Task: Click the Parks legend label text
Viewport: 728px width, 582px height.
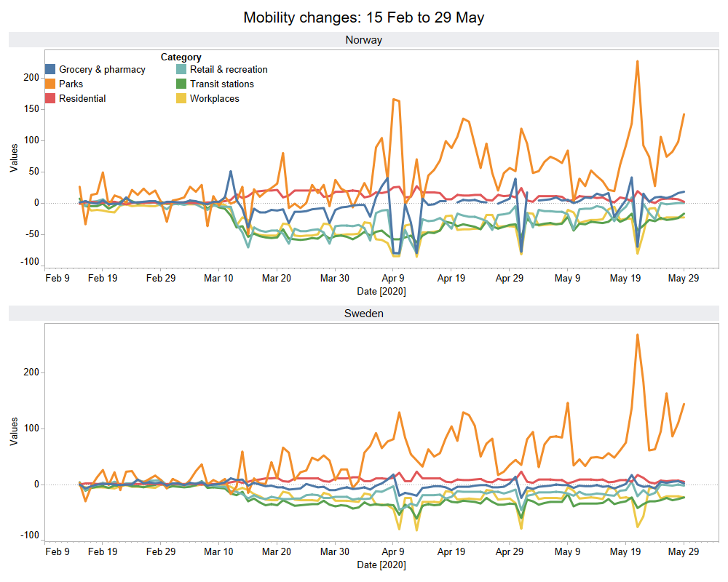Action: [71, 84]
